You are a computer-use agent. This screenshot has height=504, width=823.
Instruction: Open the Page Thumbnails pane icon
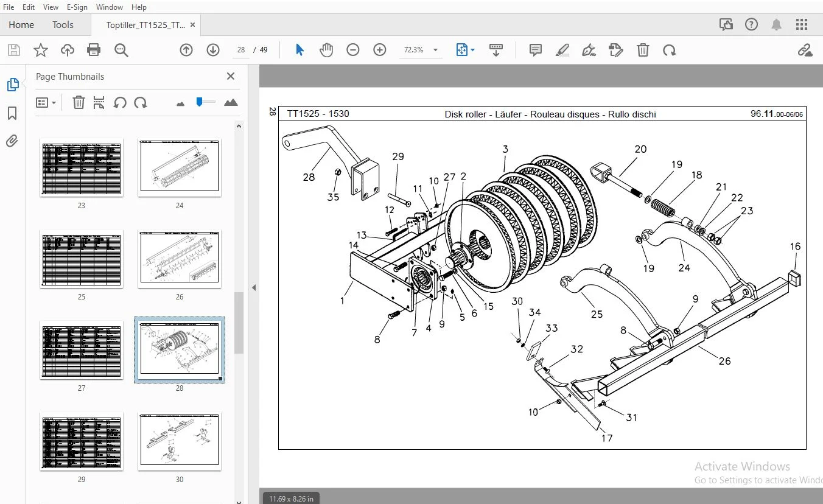(x=12, y=85)
